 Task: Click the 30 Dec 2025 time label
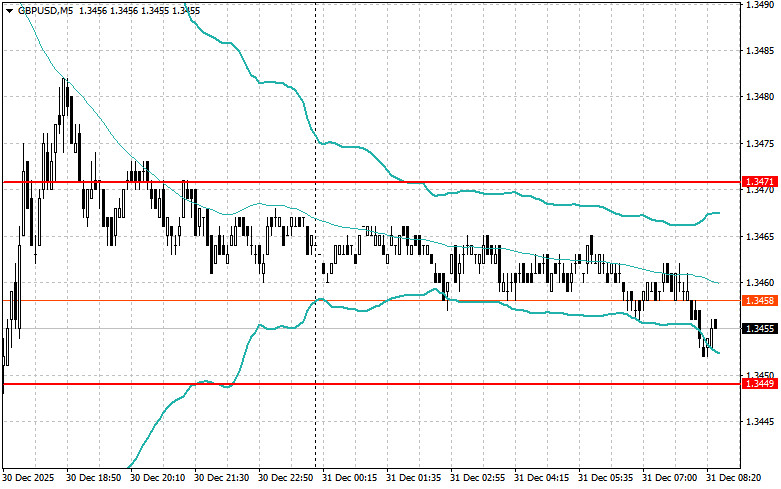tap(32, 478)
